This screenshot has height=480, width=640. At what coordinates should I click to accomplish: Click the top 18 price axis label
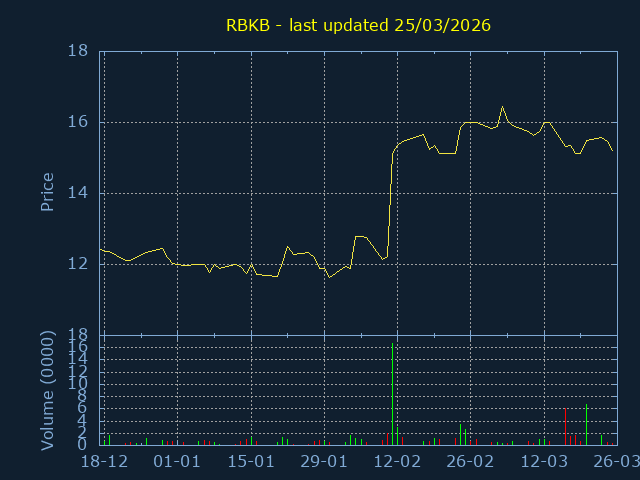pos(79,51)
